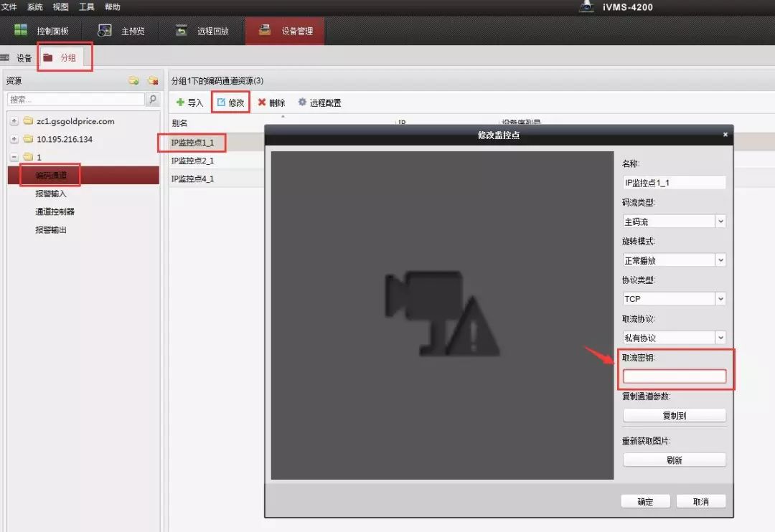
Task: Click the red X 删除 delete icon
Action: click(262, 103)
